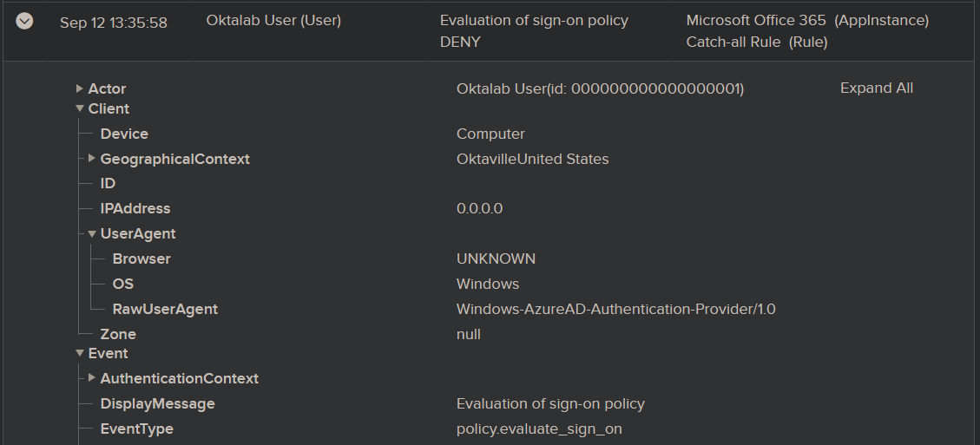Collapse the log entry with the round chevron icon
The image size is (980, 445).
tap(24, 21)
